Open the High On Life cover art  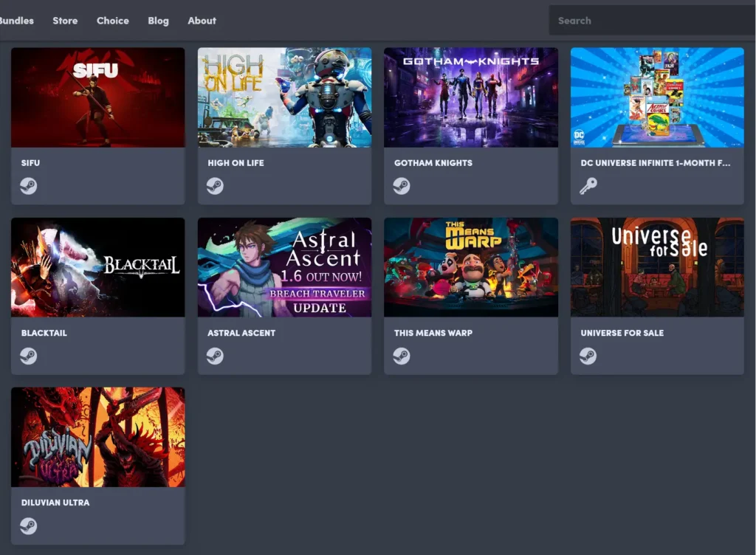[284, 97]
